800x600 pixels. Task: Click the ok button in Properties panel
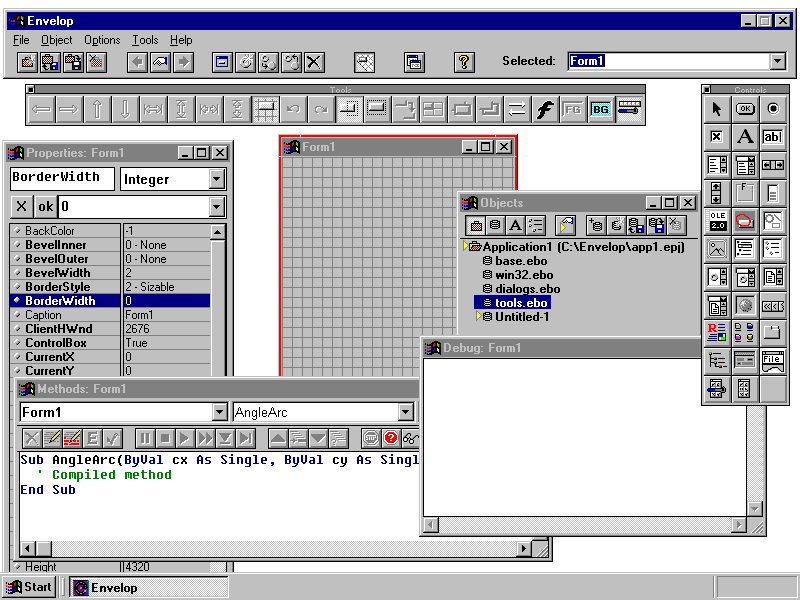[x=46, y=207]
